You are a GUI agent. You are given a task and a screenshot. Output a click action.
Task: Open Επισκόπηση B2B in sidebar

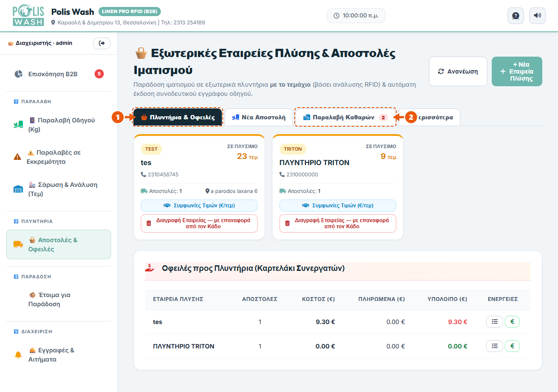coord(58,74)
